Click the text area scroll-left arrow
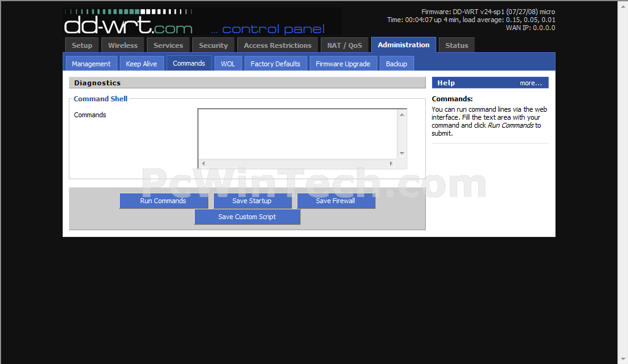This screenshot has width=628, height=364. pos(203,163)
